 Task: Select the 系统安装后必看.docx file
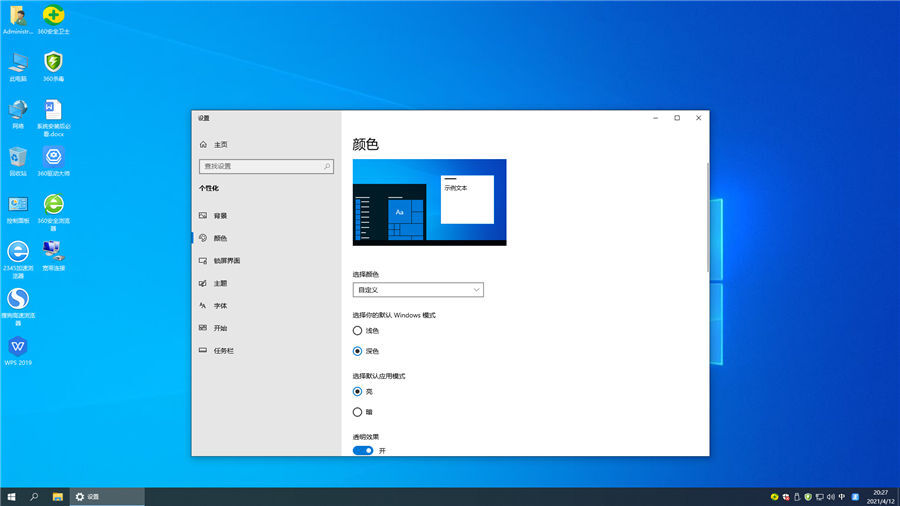(x=53, y=118)
